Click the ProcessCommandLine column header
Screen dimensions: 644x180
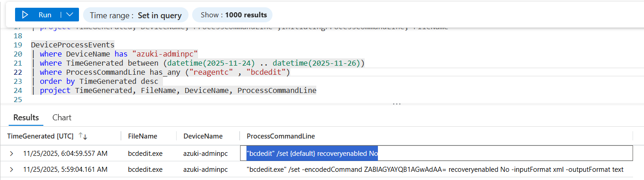pyautogui.click(x=281, y=136)
